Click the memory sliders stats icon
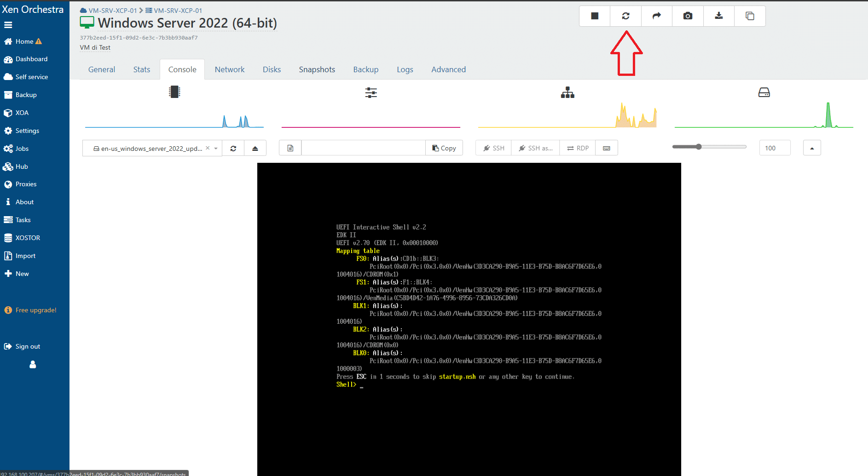Viewport: 868px width, 476px height. pyautogui.click(x=371, y=92)
